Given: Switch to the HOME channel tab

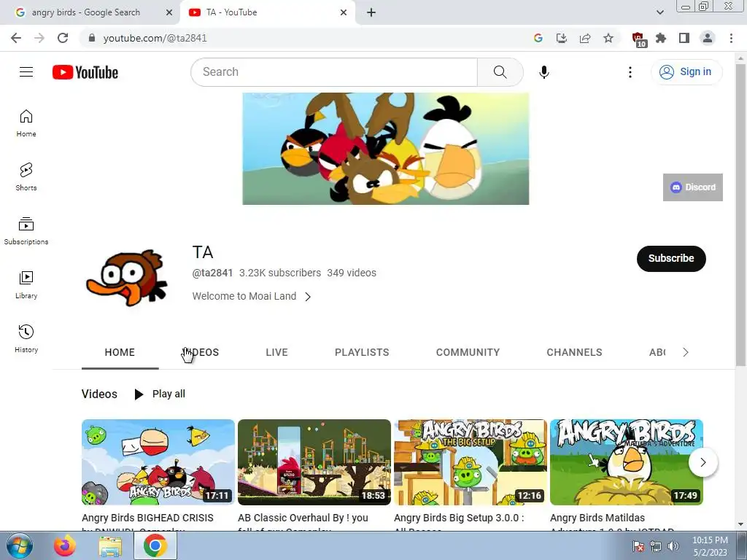Looking at the screenshot, I should pos(120,352).
